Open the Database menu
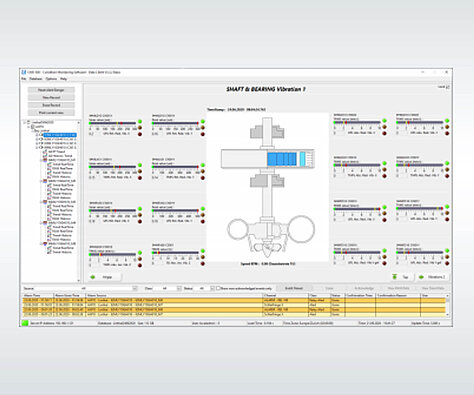Screen dimensions: 474x395 36,79
